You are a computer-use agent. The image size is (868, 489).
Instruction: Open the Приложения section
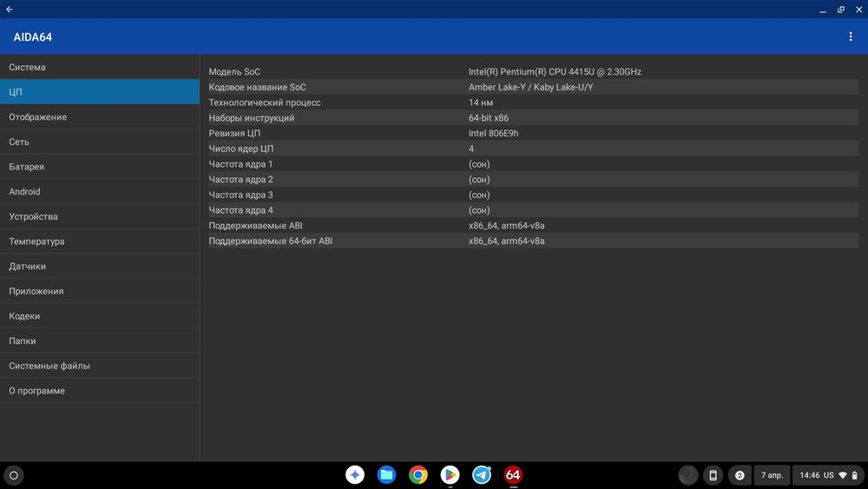100,291
